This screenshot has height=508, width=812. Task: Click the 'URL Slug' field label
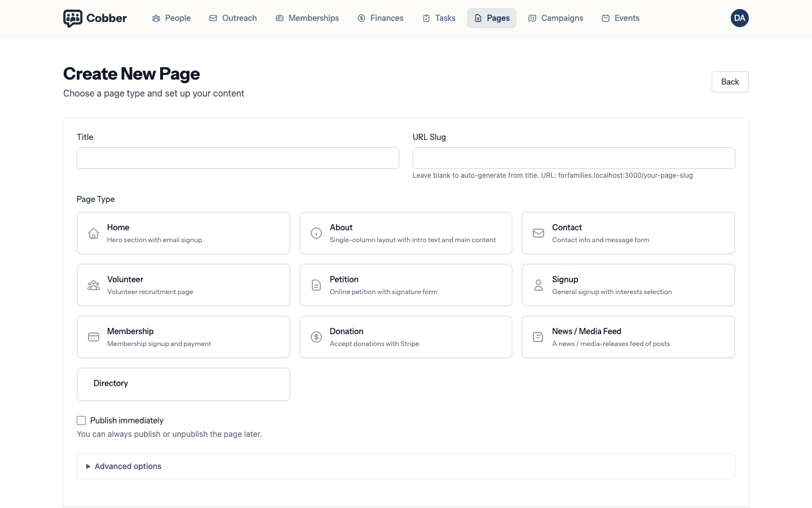(429, 137)
